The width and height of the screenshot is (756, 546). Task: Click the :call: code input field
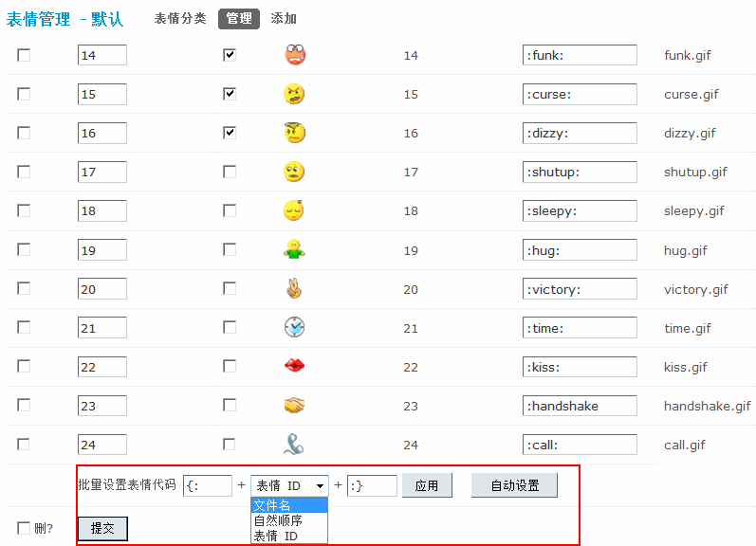pos(580,445)
